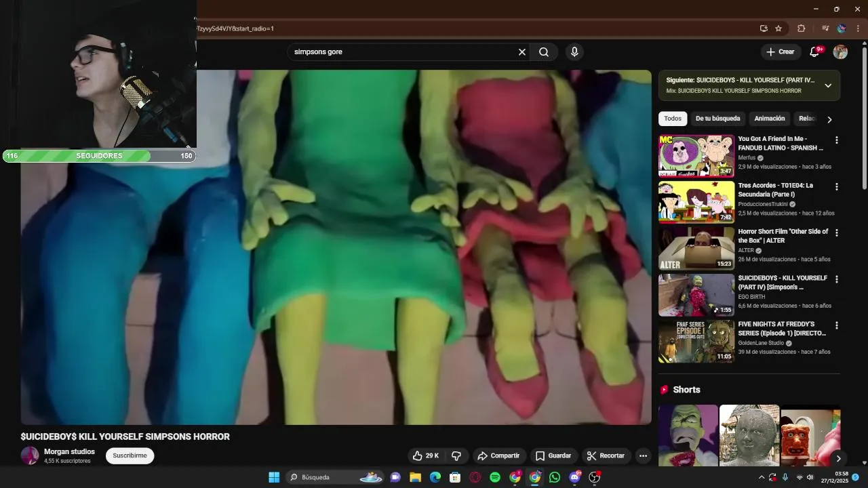Open the YouTube account avatar menu
The width and height of the screenshot is (868, 488).
coord(840,52)
